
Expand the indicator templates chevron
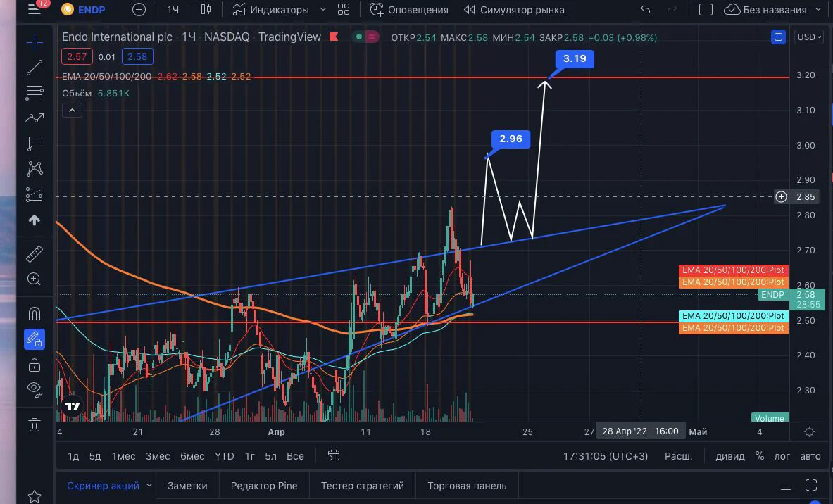[323, 10]
